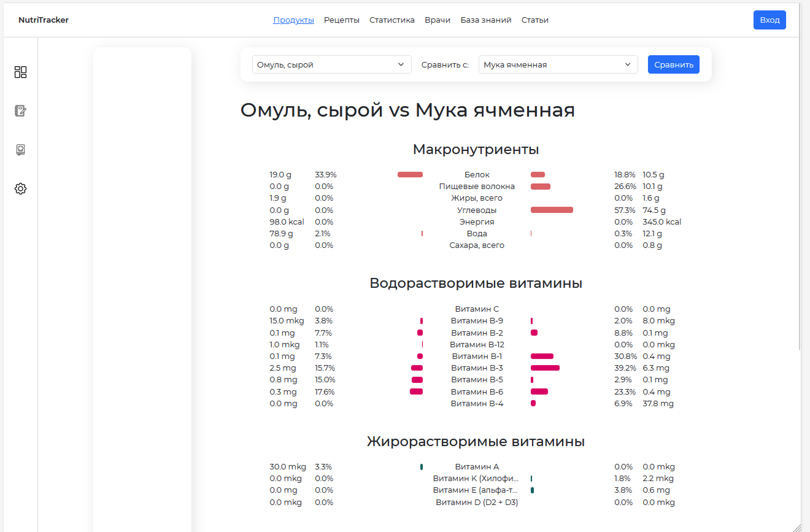Viewport: 810px width, 532px height.
Task: Select the Витамин D (D2 + D3) label
Action: pos(477,503)
